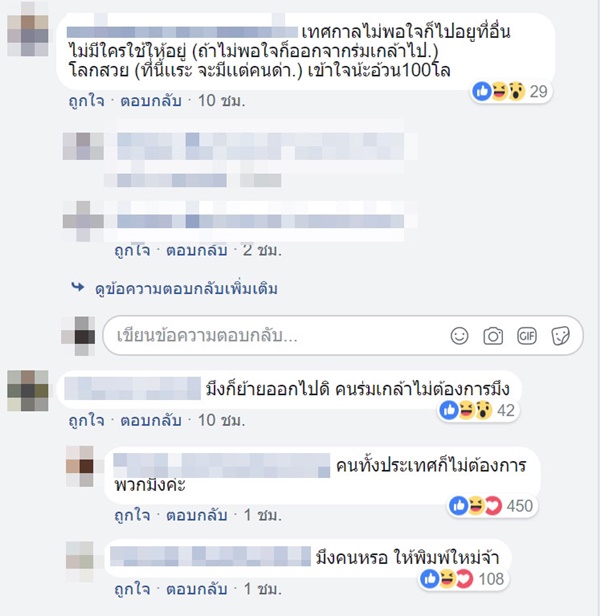Screen dimensions: 600x616
Task: Open reaction list showing 108 reactions
Action: (x=463, y=579)
